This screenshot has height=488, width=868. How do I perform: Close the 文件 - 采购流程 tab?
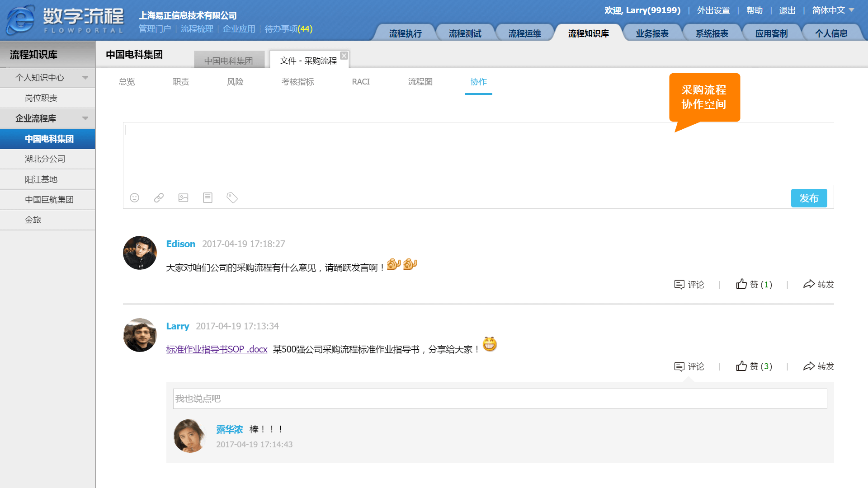344,56
